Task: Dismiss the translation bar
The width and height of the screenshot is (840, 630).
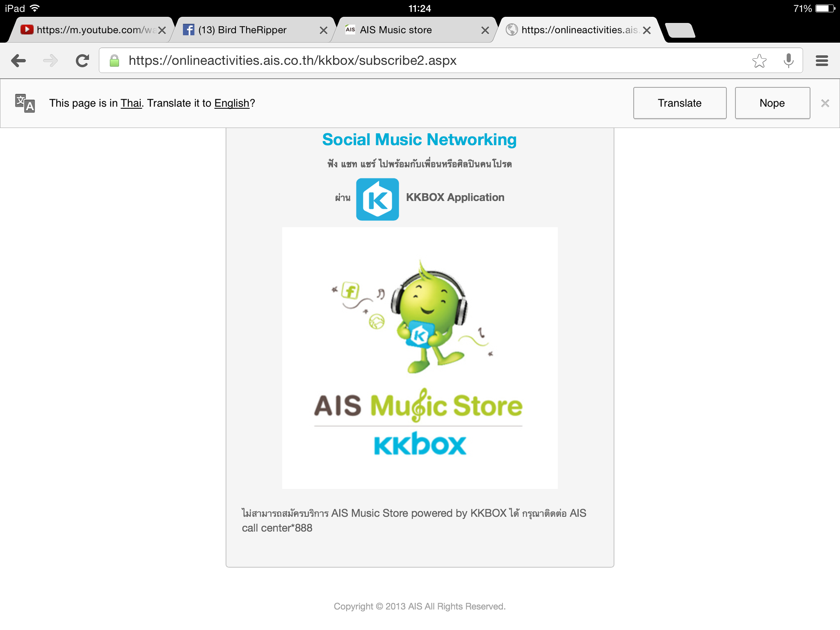Action: [x=825, y=103]
